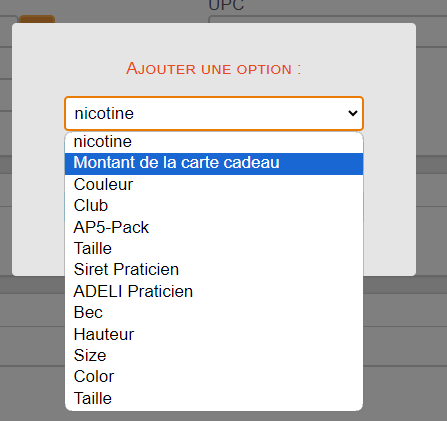Choose ADELI Praticien from list

[x=214, y=291]
